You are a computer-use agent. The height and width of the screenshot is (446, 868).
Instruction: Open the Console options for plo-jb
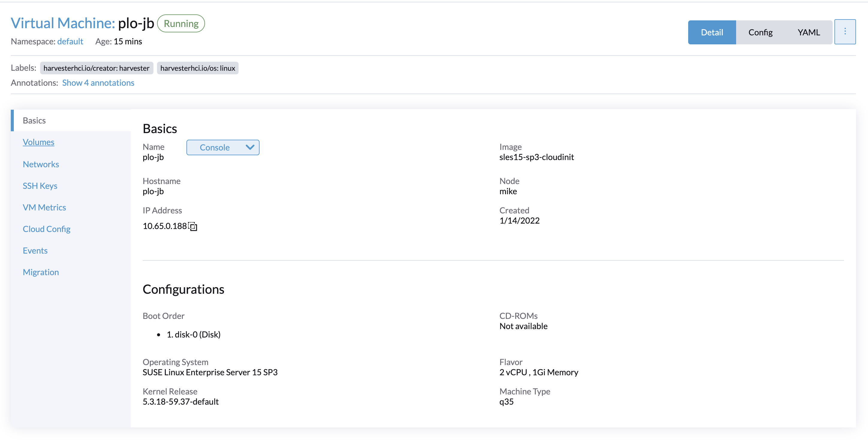click(x=222, y=147)
